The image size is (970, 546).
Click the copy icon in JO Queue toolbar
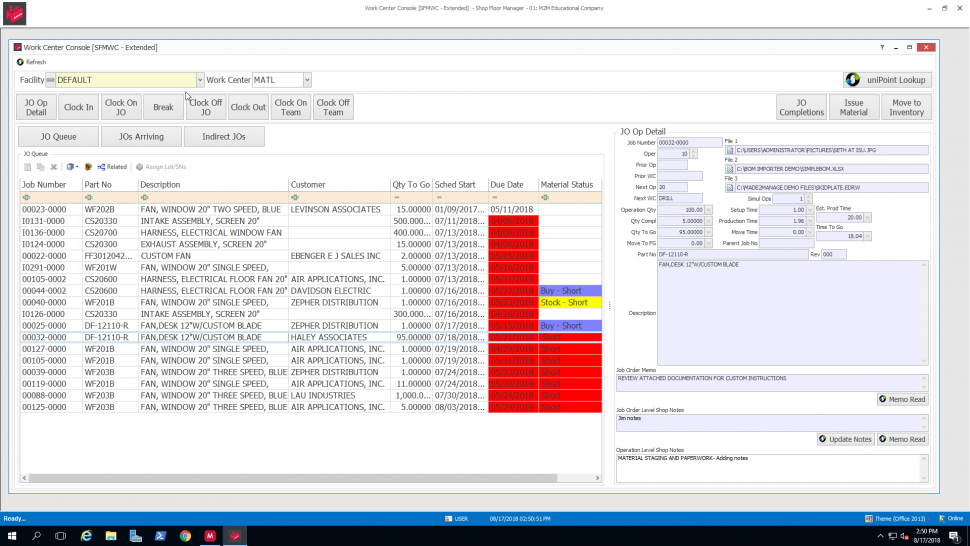coord(40,167)
